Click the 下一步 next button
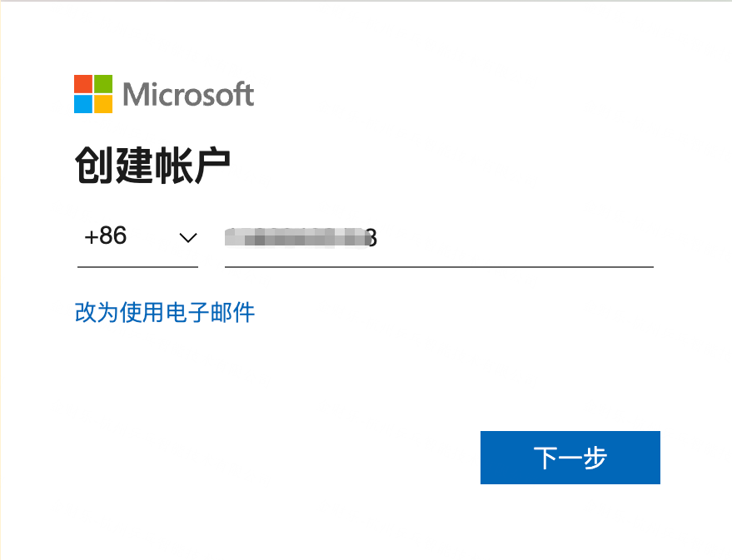Image resolution: width=732 pixels, height=560 pixels. coord(570,458)
